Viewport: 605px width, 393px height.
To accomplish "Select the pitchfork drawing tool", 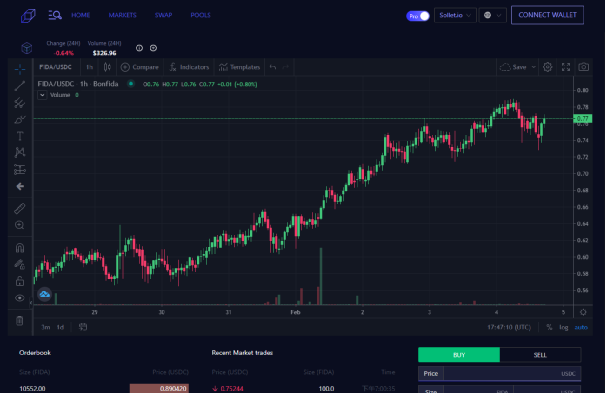I will pyautogui.click(x=20, y=103).
